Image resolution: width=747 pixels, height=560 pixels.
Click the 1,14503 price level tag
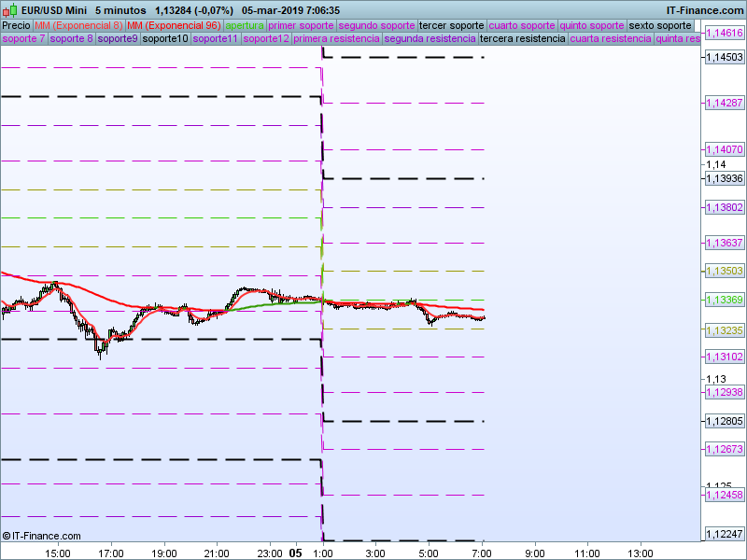(725, 57)
